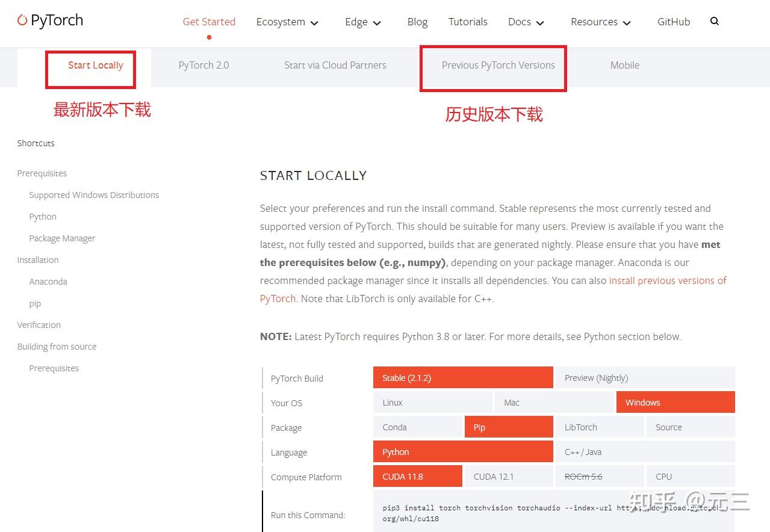
Task: Open the Mobile tab
Action: [624, 65]
